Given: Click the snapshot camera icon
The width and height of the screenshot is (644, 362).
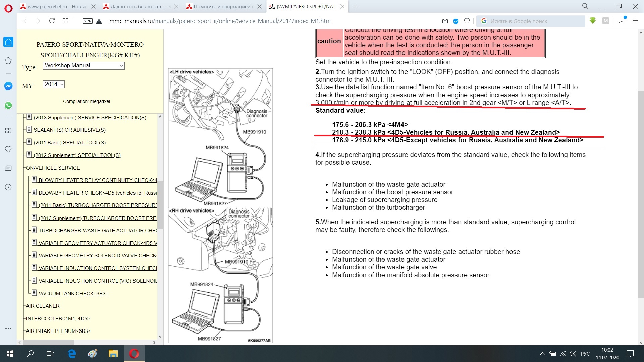Looking at the screenshot, I should coord(445,21).
